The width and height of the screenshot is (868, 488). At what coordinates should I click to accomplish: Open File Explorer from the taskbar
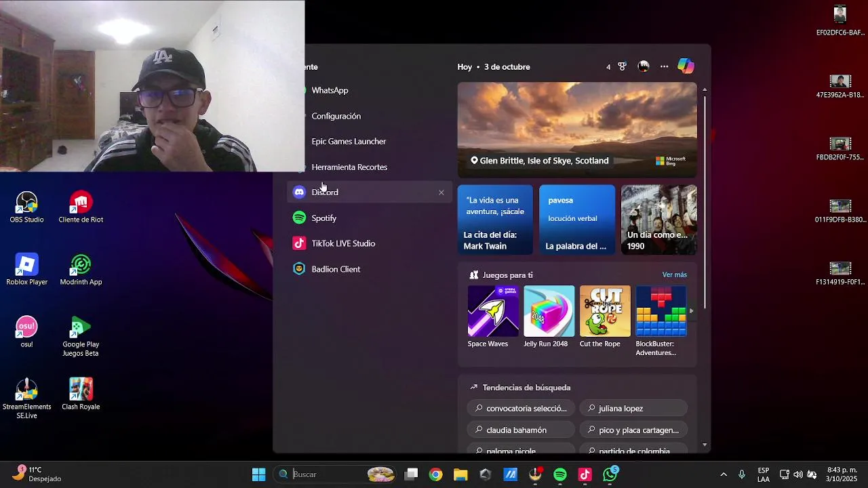(x=460, y=474)
